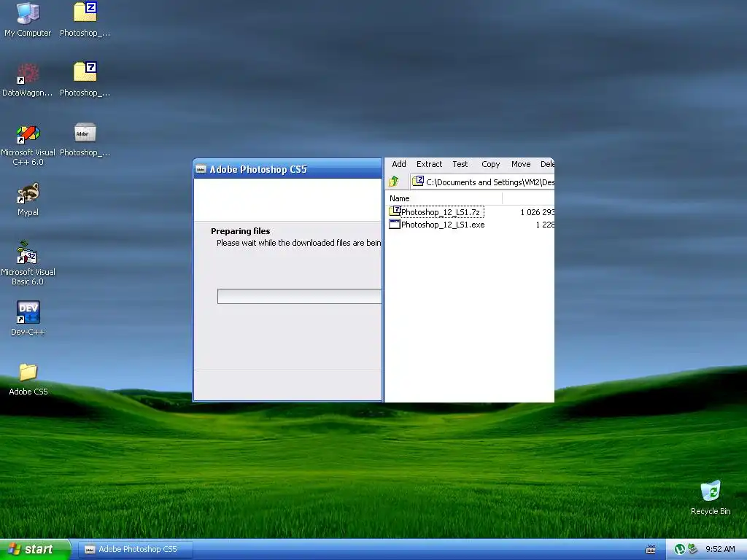Click the 7z icon of Photoshop_12_LS1.7z row
The width and height of the screenshot is (747, 560).
[x=395, y=211]
